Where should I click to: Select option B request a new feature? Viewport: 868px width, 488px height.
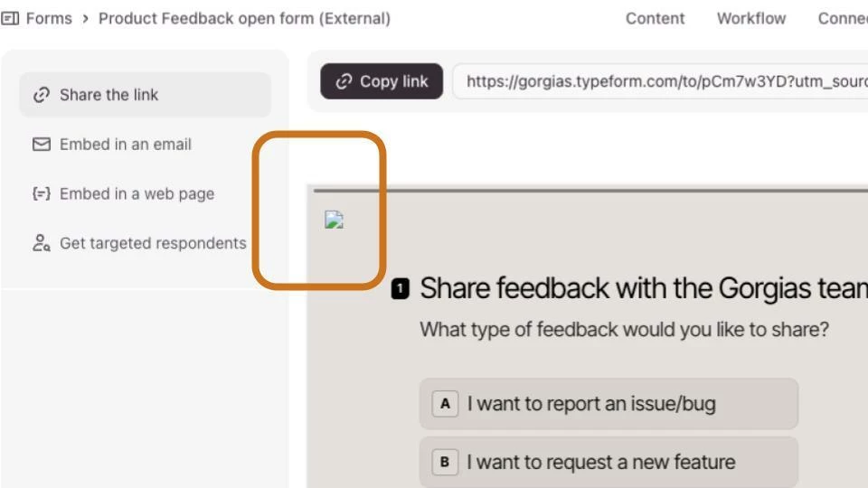608,462
